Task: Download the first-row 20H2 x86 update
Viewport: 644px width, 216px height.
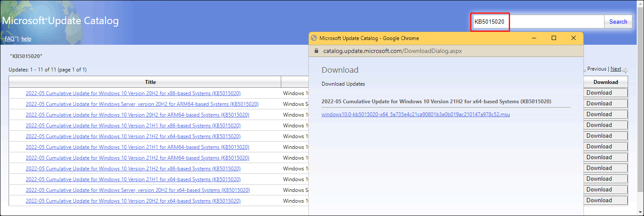Action: click(x=605, y=93)
